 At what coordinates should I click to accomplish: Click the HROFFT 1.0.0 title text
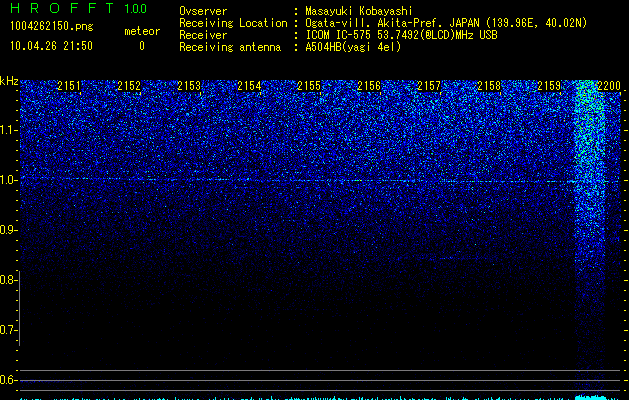(78, 8)
